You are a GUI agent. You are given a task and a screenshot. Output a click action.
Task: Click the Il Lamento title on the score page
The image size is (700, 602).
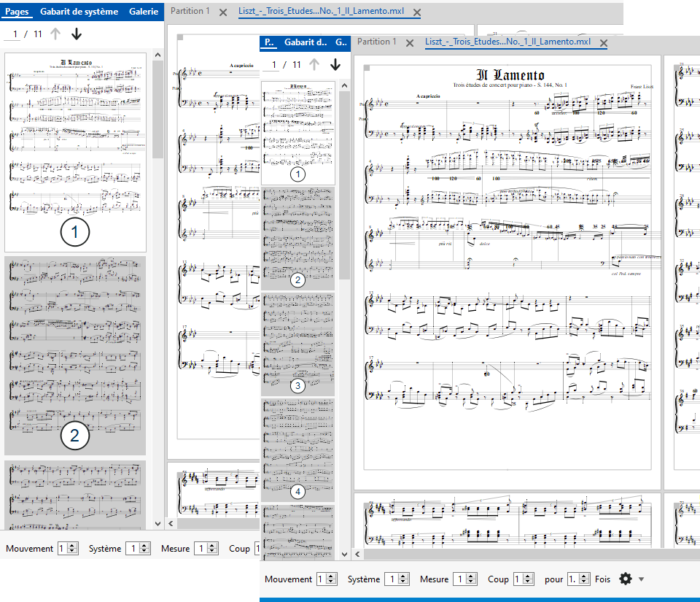(510, 74)
